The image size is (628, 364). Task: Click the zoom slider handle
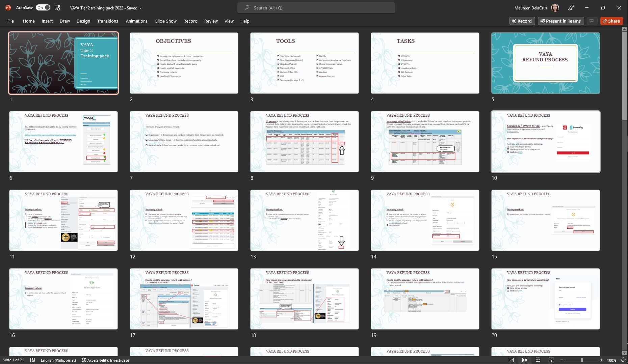582,360
